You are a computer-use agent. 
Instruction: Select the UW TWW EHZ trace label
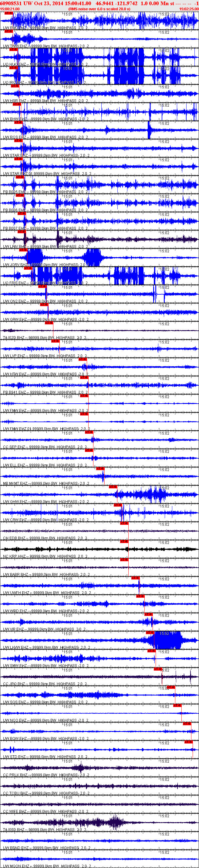click(46, 46)
